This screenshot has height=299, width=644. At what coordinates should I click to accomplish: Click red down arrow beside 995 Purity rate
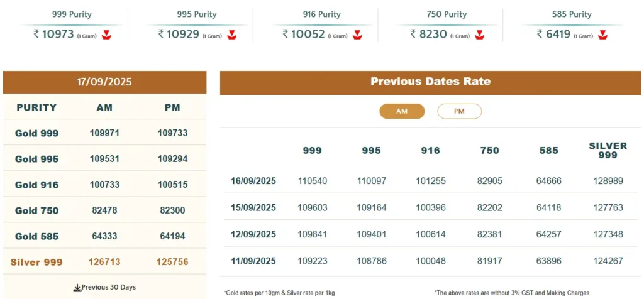pos(232,35)
